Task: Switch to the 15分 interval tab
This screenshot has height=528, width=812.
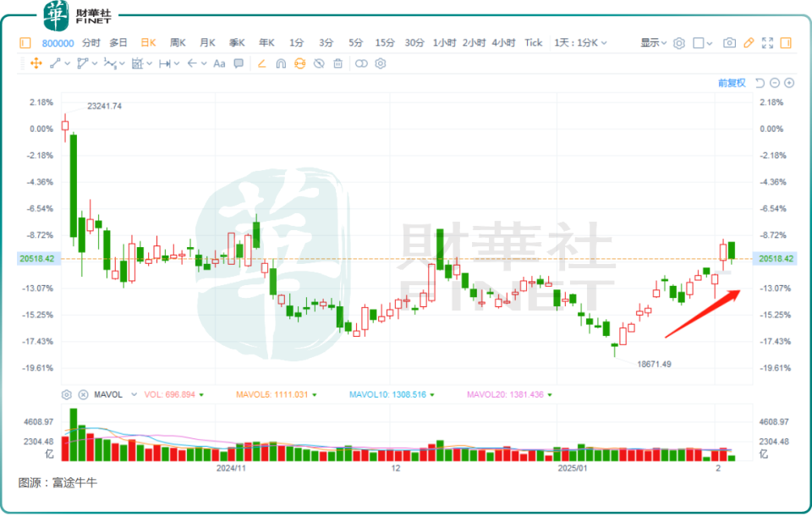Action: [385, 43]
